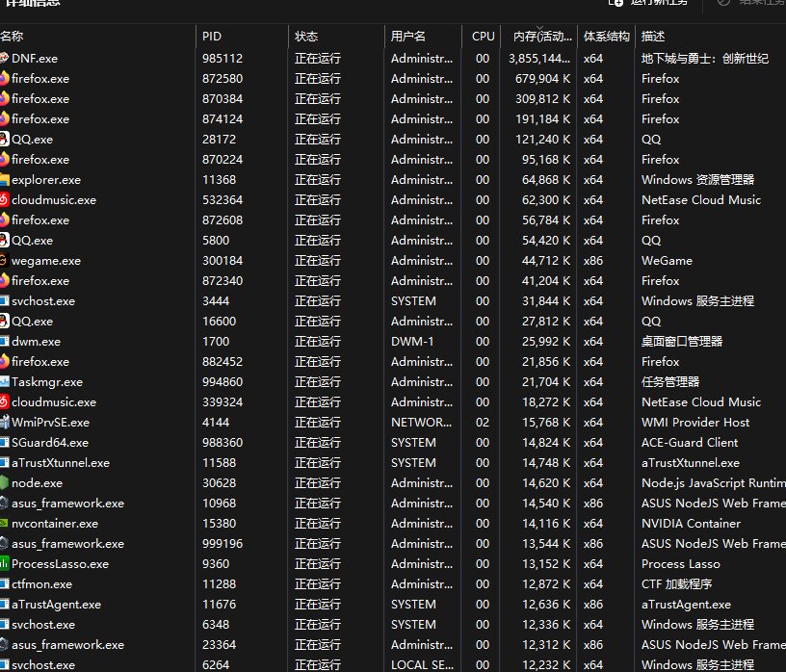Click asus_framework icon for PID 999196
Screen dimensions: 786x672
click(x=4, y=544)
